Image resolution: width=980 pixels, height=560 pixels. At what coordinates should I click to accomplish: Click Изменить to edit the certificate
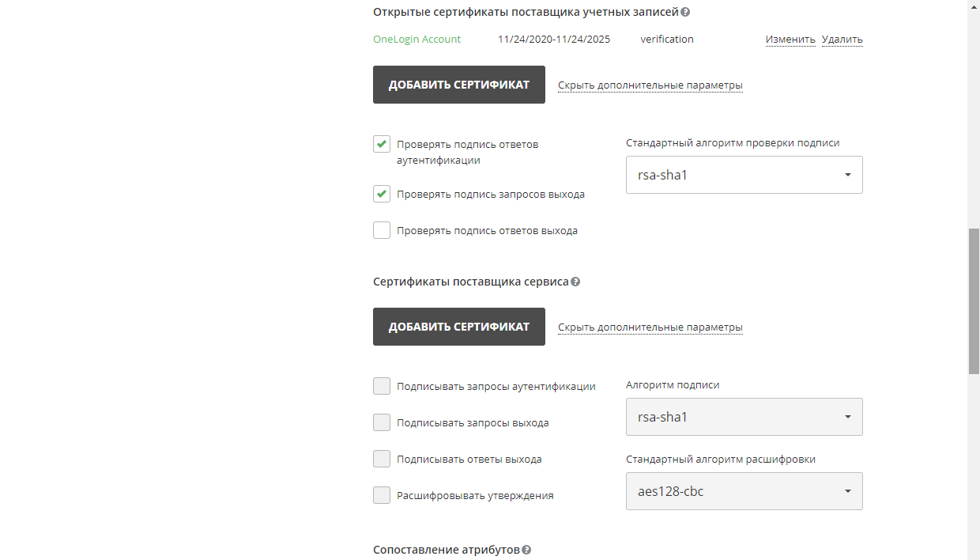pyautogui.click(x=790, y=39)
